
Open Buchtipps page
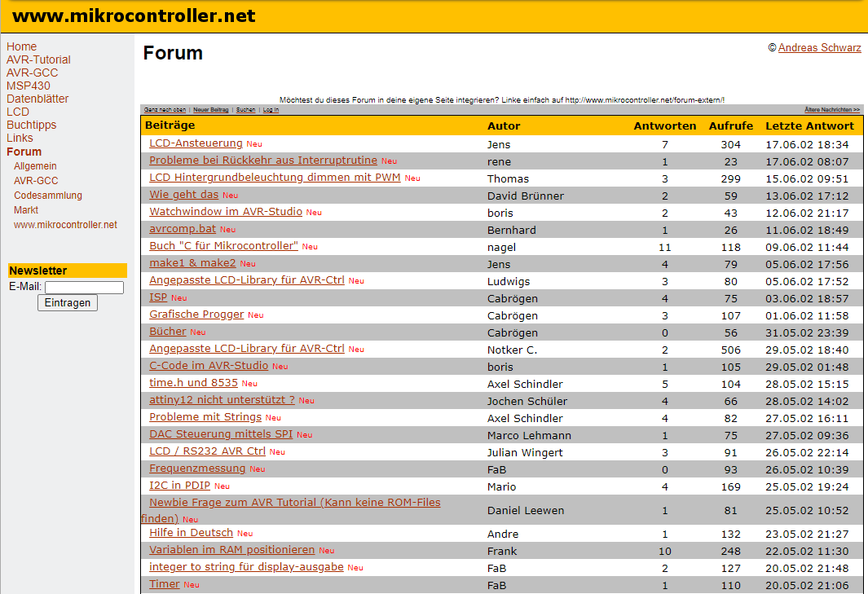pyautogui.click(x=32, y=125)
